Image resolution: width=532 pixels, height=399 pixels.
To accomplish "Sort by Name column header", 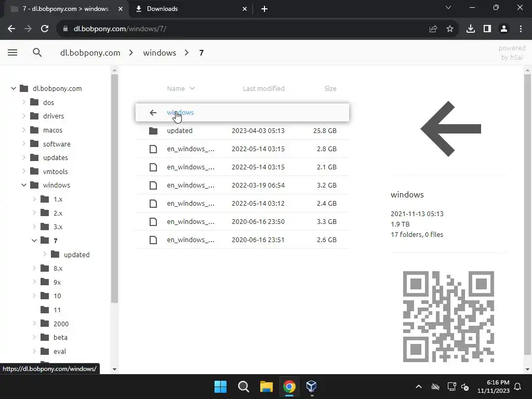I will pyautogui.click(x=181, y=88).
